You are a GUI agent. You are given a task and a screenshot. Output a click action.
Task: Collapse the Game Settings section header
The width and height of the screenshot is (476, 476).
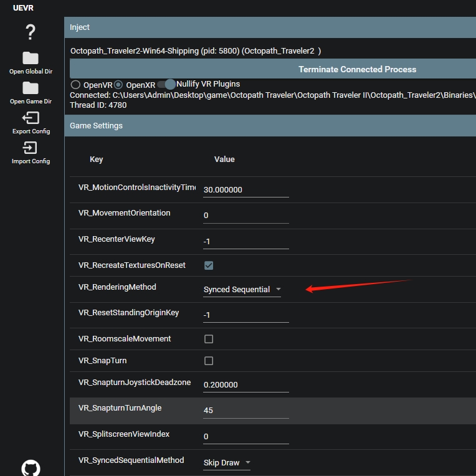[270, 126]
